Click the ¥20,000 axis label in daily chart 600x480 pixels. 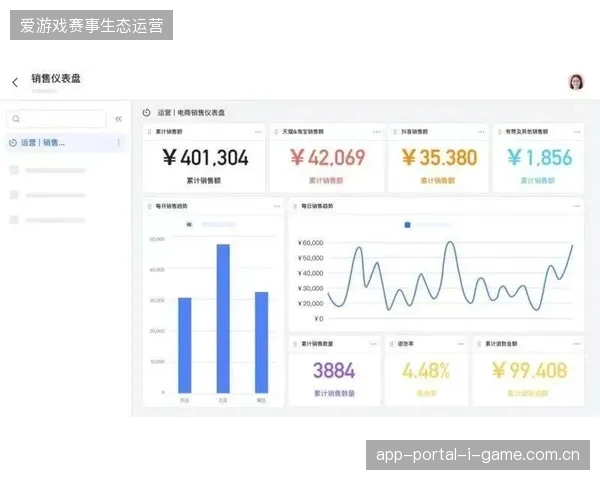[x=310, y=303]
